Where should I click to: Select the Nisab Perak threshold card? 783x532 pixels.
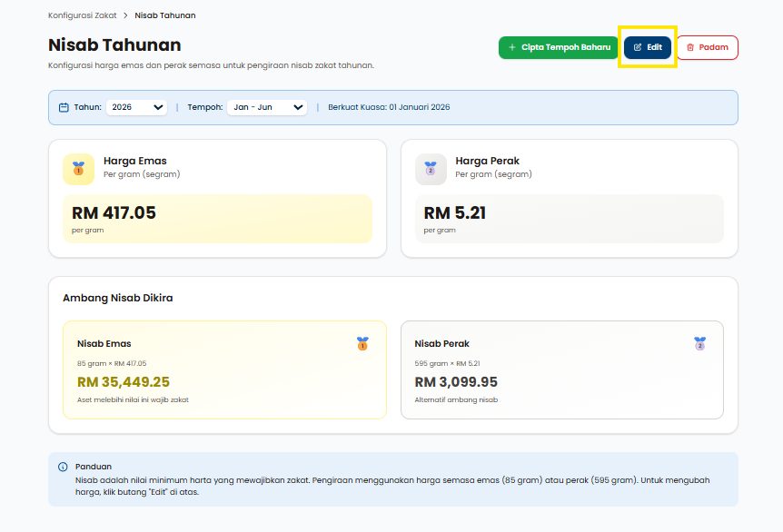click(x=561, y=369)
